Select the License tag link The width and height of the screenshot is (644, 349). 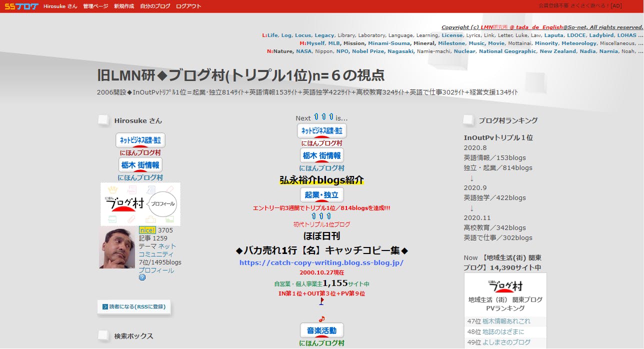click(x=452, y=35)
